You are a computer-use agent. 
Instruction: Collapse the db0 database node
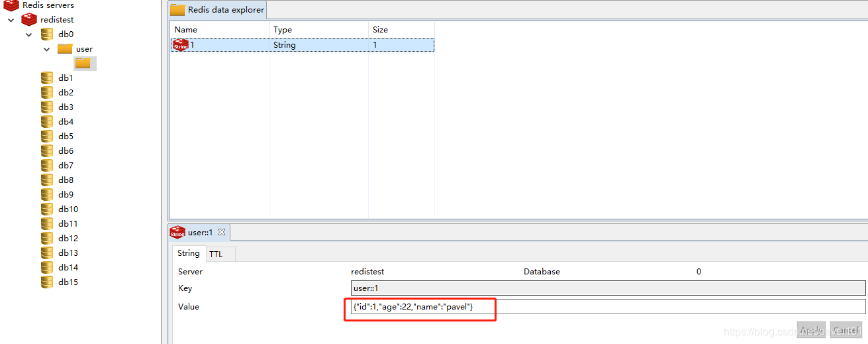click(29, 34)
